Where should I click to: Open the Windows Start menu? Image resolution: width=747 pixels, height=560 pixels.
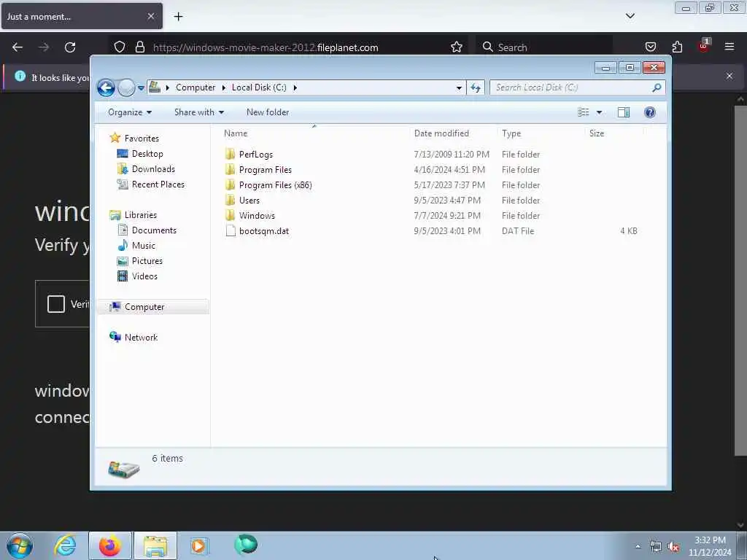pos(20,545)
